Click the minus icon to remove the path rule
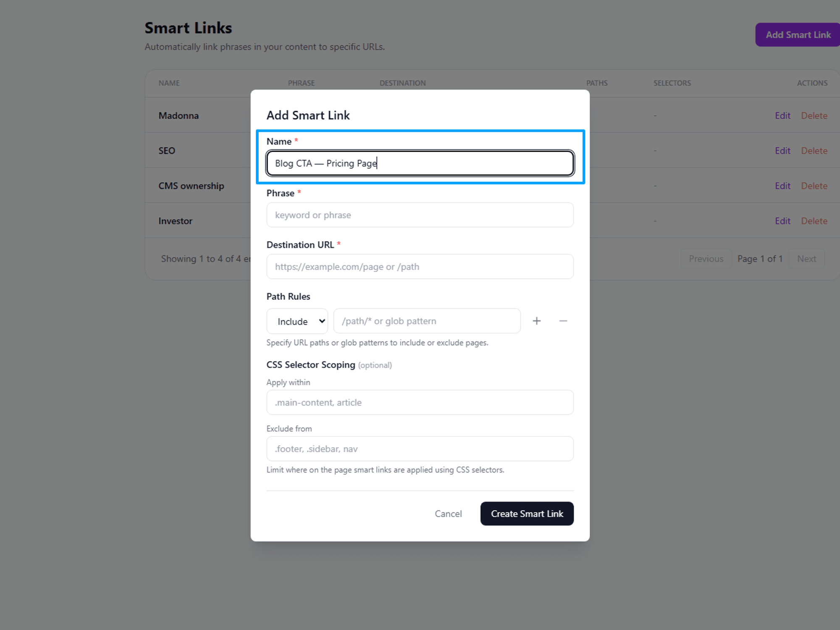The width and height of the screenshot is (840, 630). (x=563, y=320)
